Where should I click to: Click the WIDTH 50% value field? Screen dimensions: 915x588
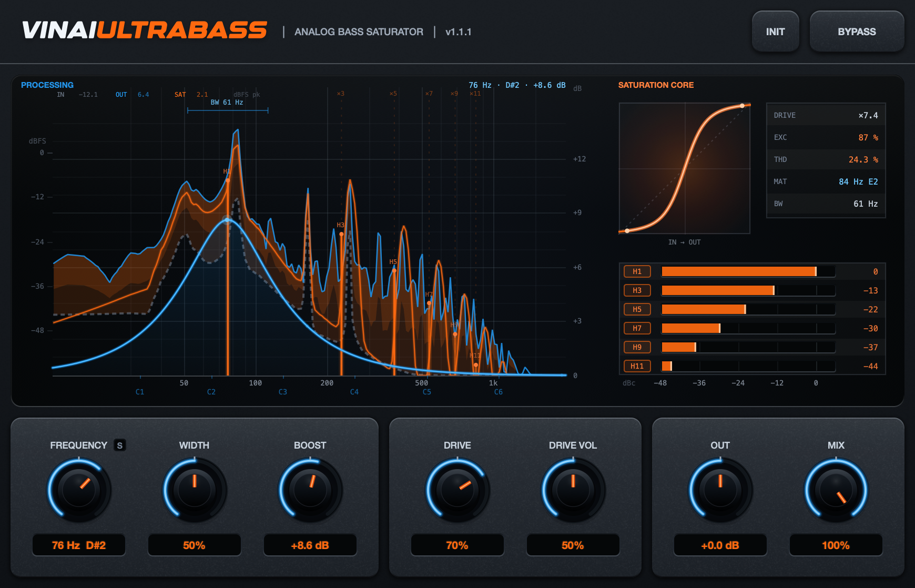195,545
